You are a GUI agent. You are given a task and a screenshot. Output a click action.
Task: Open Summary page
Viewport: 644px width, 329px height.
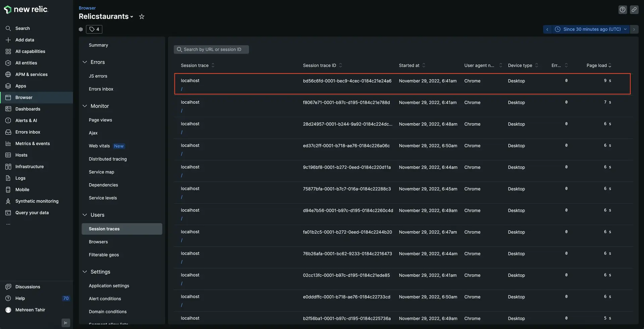point(98,45)
